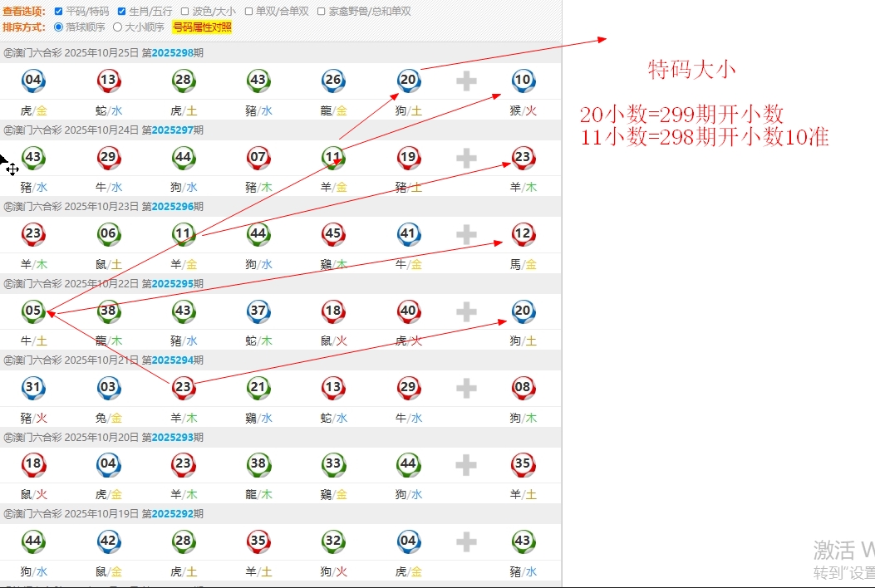Select green ball 05 in draw 2025295
The width and height of the screenshot is (875, 588).
pos(33,311)
